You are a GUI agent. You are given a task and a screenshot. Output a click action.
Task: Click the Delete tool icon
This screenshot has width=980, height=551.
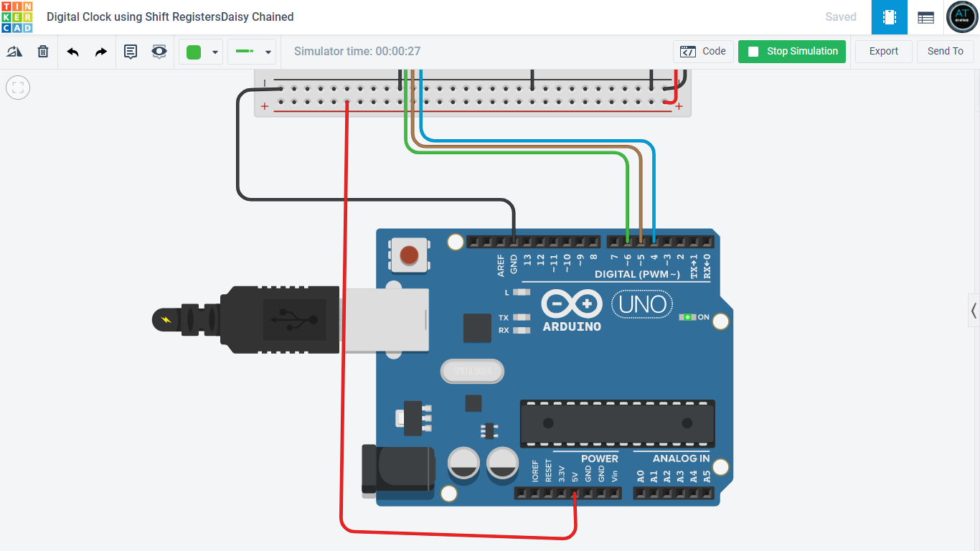(x=42, y=51)
